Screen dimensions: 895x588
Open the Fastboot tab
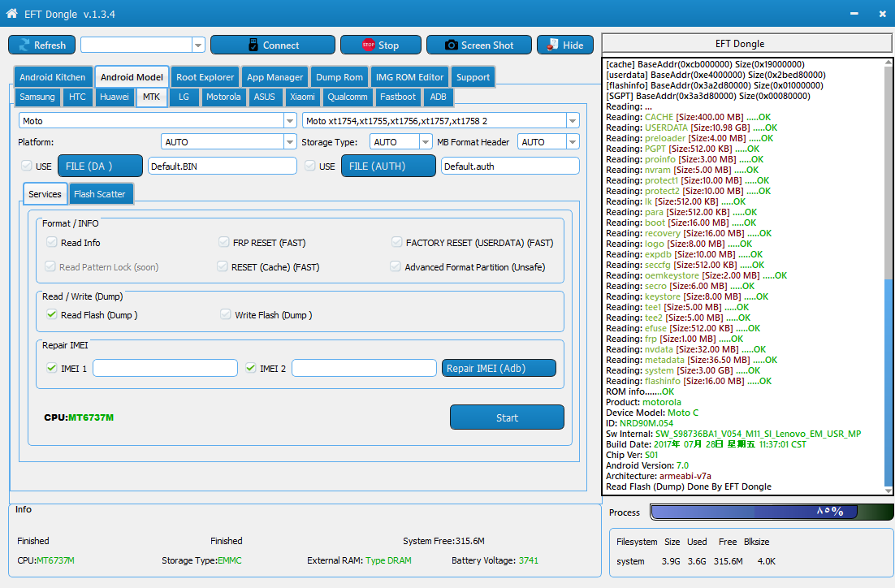(398, 97)
